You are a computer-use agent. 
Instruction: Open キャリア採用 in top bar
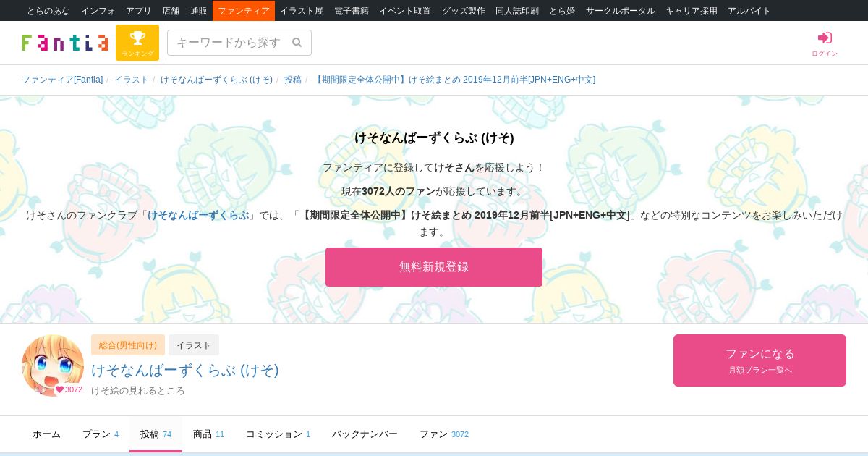(x=692, y=11)
